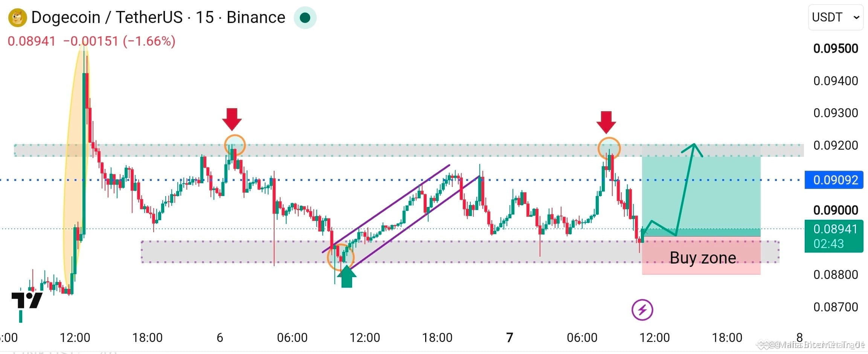Click the TradingView logo at bottom left
This screenshot has width=868, height=354.
coord(27,300)
